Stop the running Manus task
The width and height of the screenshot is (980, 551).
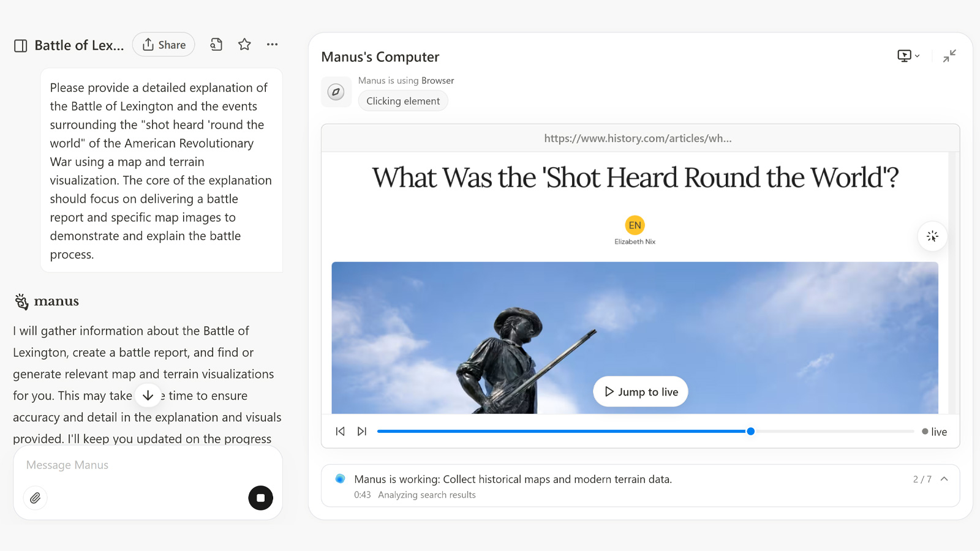260,498
